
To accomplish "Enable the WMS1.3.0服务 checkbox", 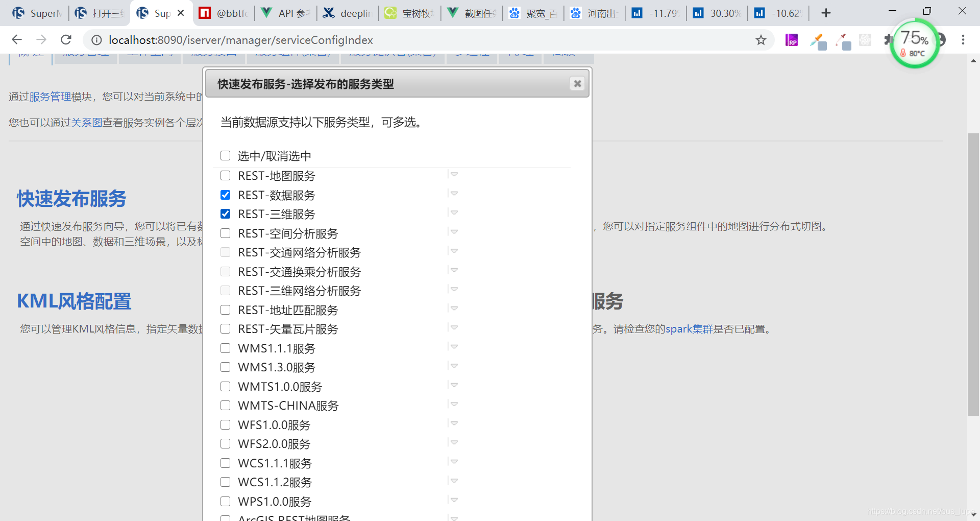I will tap(225, 367).
